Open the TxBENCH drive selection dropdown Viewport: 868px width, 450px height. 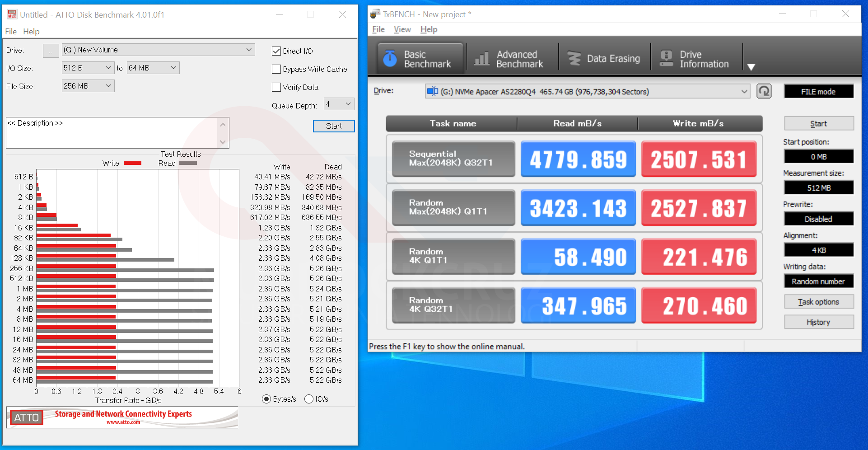tap(588, 91)
